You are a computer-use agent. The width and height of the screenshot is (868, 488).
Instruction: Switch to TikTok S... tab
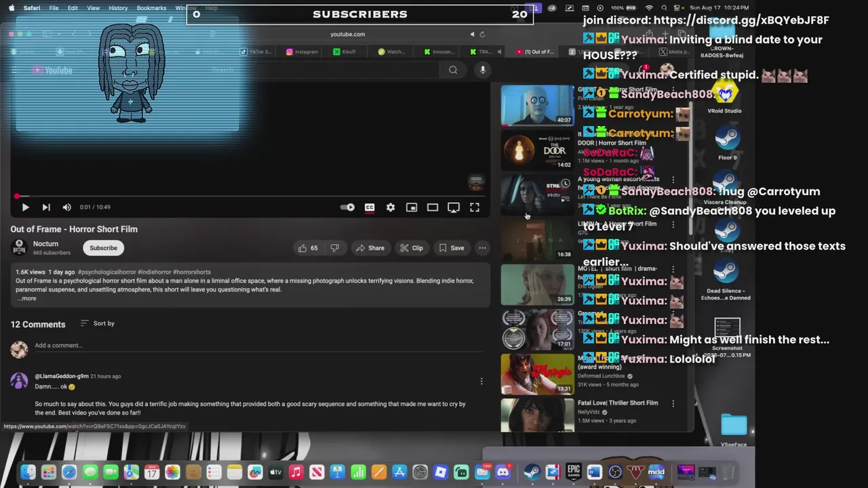point(256,52)
